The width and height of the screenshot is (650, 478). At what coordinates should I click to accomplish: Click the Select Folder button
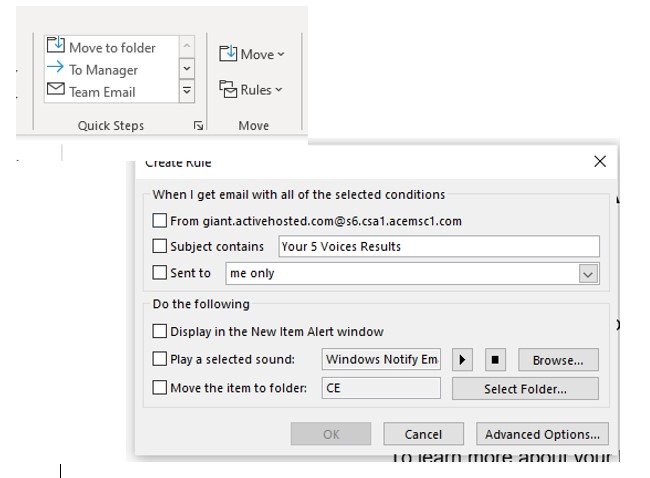tap(525, 388)
